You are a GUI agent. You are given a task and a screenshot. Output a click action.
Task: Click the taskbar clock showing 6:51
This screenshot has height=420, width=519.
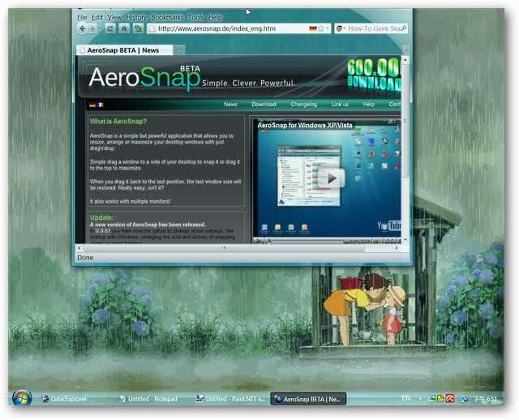(x=485, y=399)
